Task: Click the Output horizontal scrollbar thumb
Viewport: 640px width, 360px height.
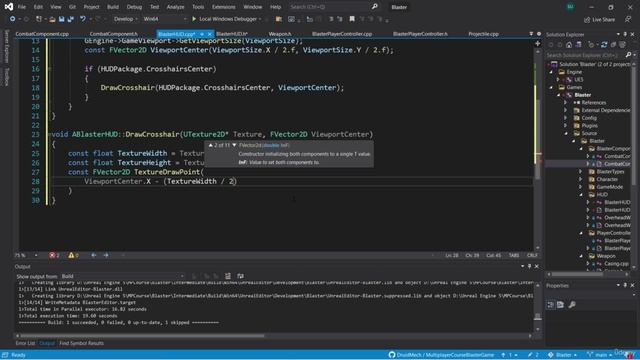Action: (x=142, y=336)
